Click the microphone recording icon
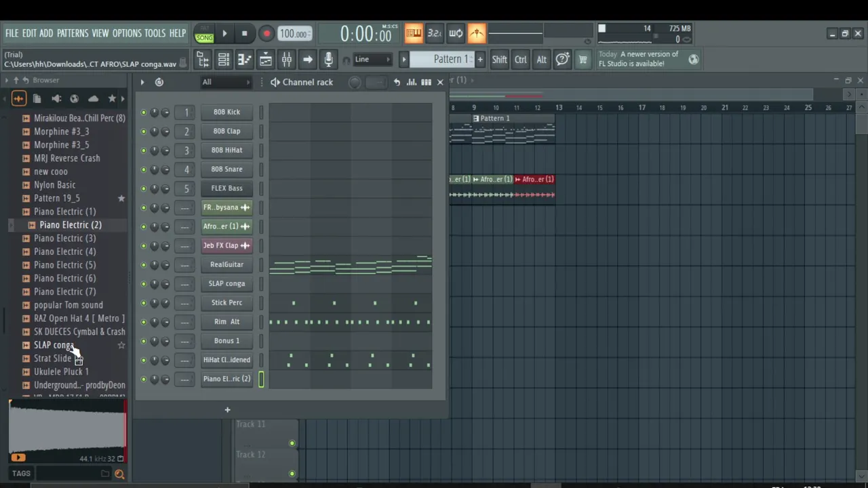 point(328,60)
